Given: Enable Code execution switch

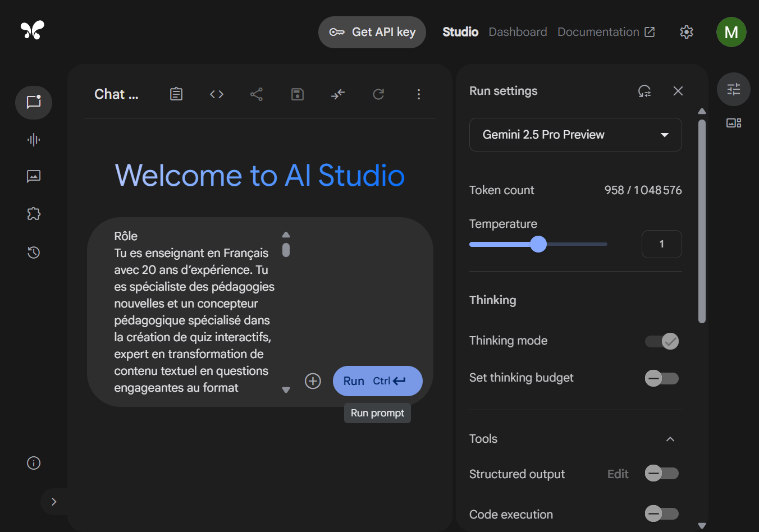Looking at the screenshot, I should 662,513.
